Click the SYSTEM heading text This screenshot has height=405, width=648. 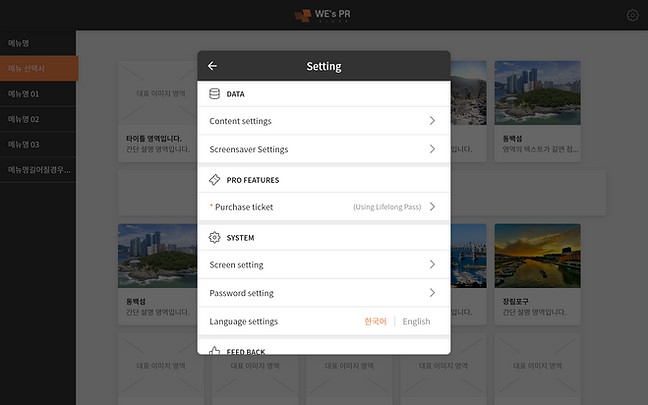point(241,238)
